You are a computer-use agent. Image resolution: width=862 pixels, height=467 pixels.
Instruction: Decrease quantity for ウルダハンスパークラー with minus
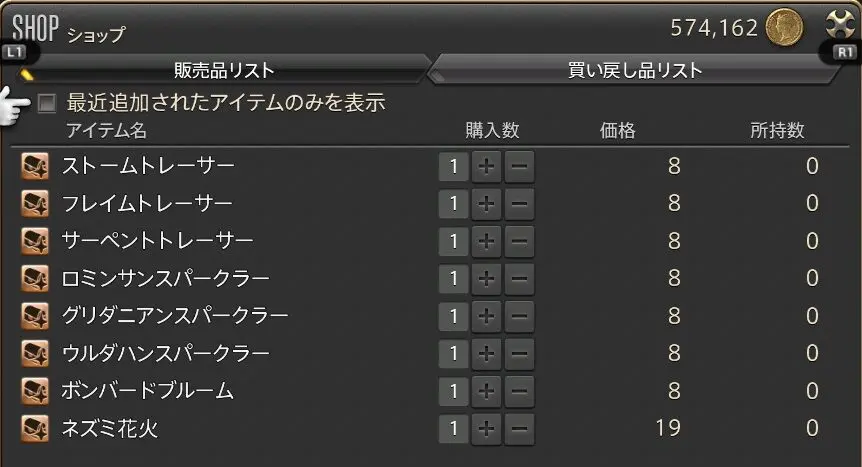coord(520,354)
